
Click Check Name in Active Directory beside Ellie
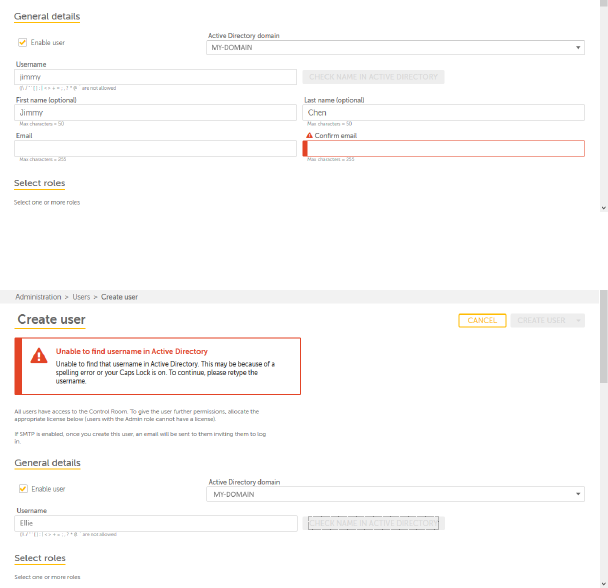(x=374, y=523)
